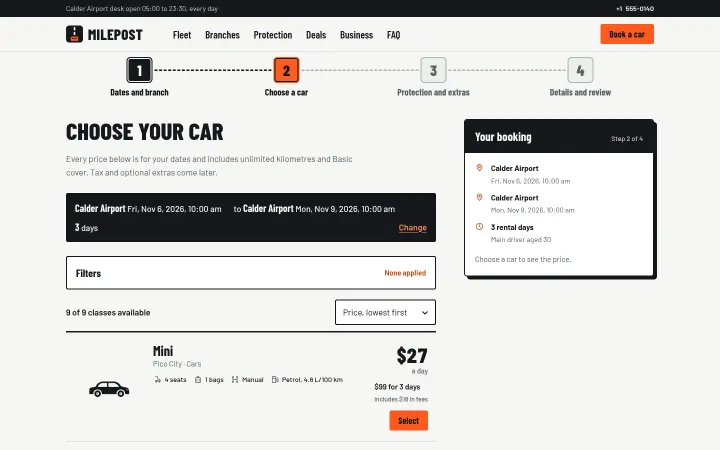720x450 pixels.
Task: Open the FAQ page
Action: [x=394, y=35]
